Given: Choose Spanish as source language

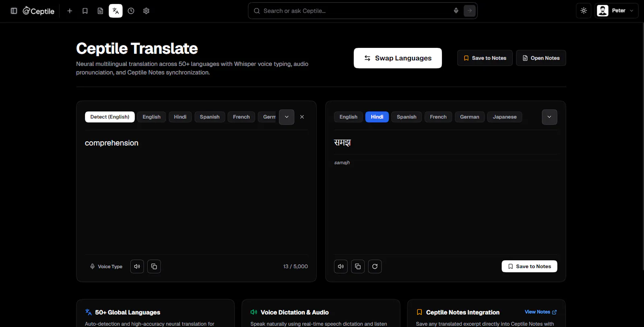Looking at the screenshot, I should (x=210, y=117).
